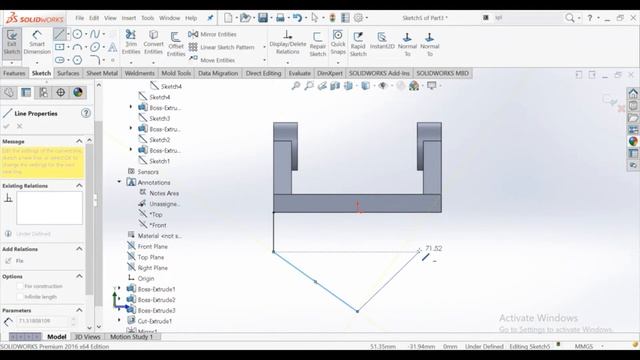Click the Quick Snaps tool
This screenshot has width=640, height=360.
point(338,42)
